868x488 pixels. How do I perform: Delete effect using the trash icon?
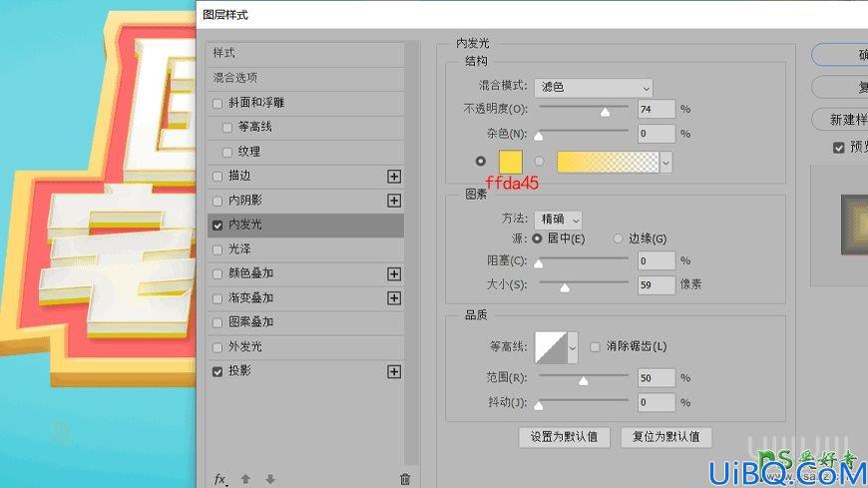tap(405, 479)
